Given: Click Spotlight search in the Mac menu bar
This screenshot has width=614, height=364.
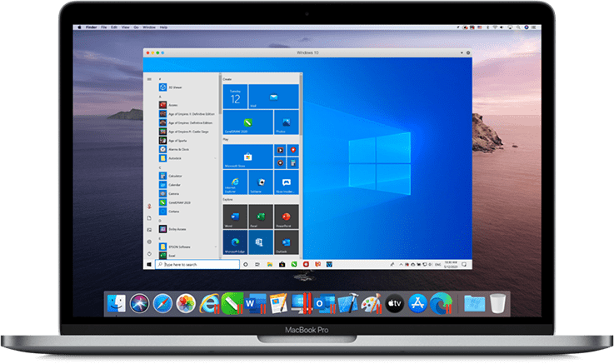Looking at the screenshot, I should (x=518, y=27).
